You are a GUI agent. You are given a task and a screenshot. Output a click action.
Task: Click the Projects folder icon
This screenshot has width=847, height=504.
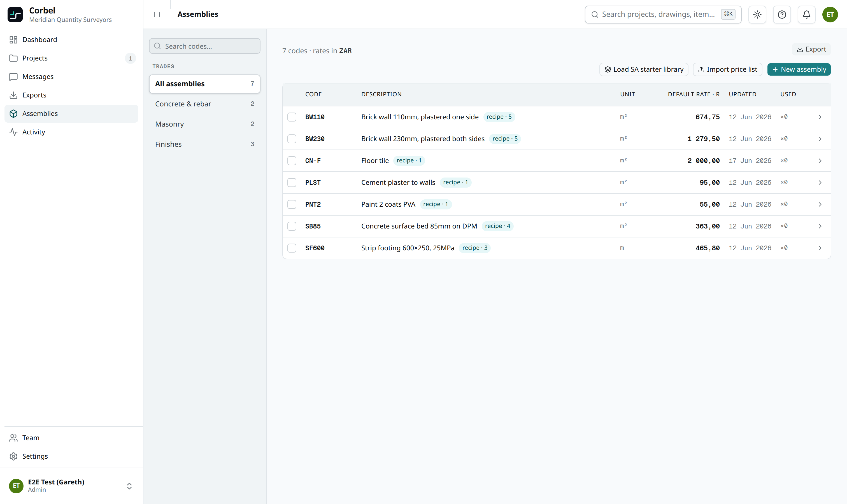13,58
